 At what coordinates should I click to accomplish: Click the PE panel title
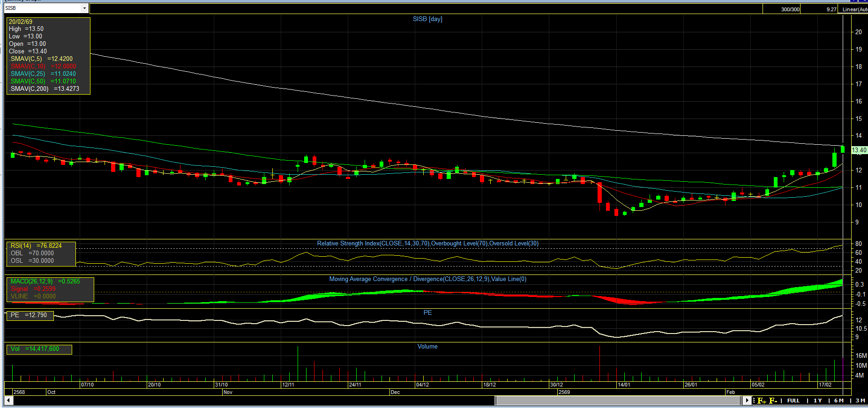point(427,312)
